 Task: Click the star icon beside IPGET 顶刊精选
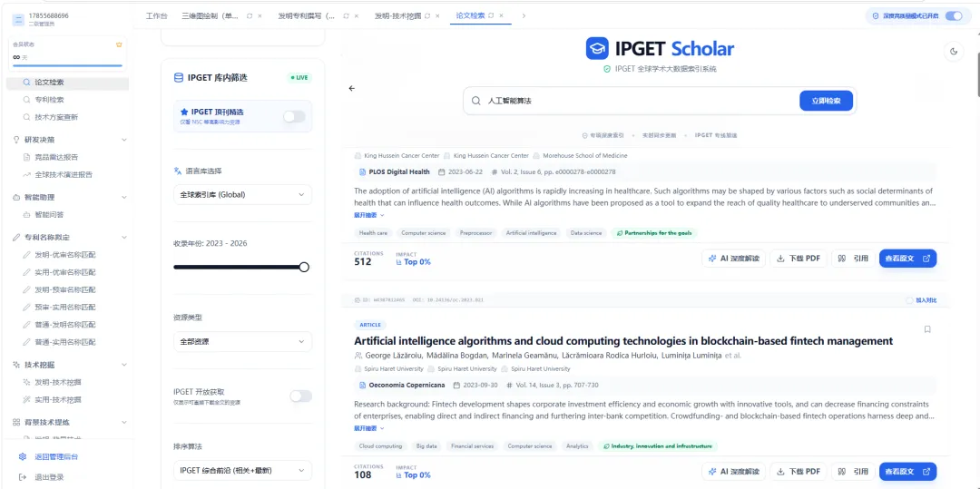click(x=183, y=112)
